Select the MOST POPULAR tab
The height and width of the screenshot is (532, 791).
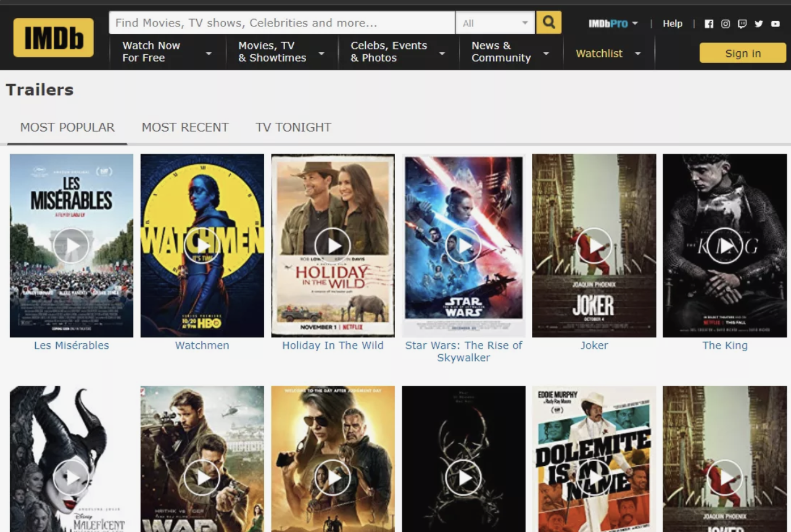(x=67, y=127)
